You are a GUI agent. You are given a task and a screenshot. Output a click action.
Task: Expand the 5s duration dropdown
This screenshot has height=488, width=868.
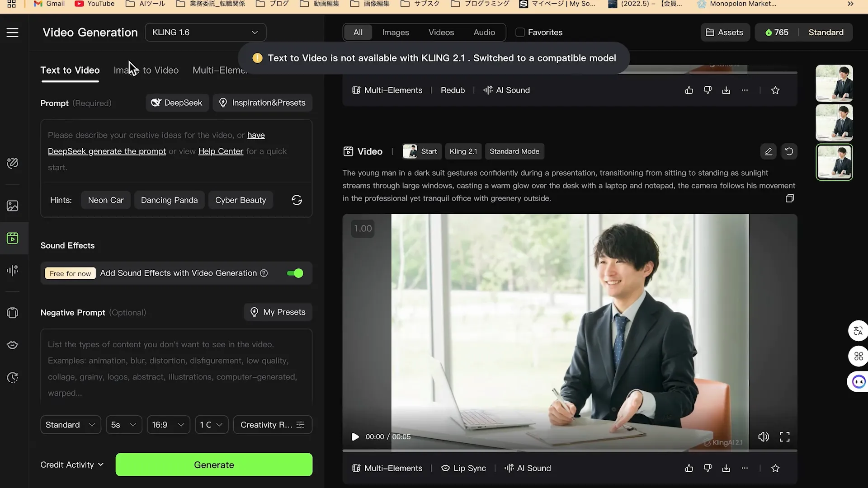(x=123, y=425)
